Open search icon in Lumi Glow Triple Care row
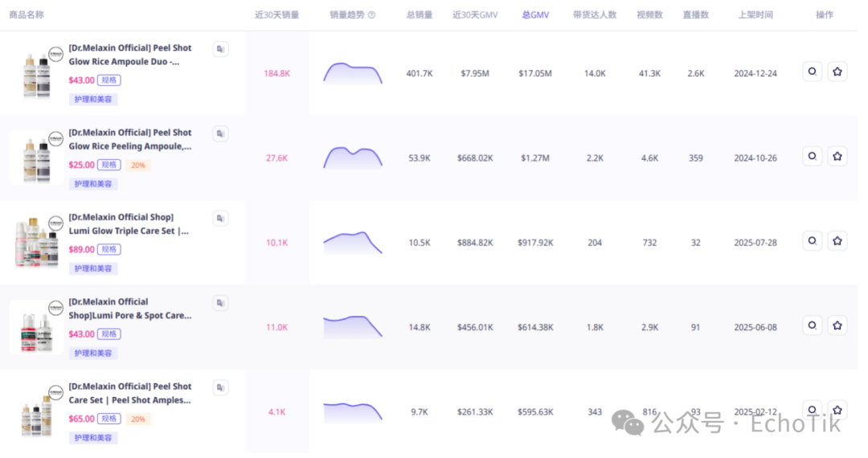This screenshot has height=458, width=868. point(812,241)
